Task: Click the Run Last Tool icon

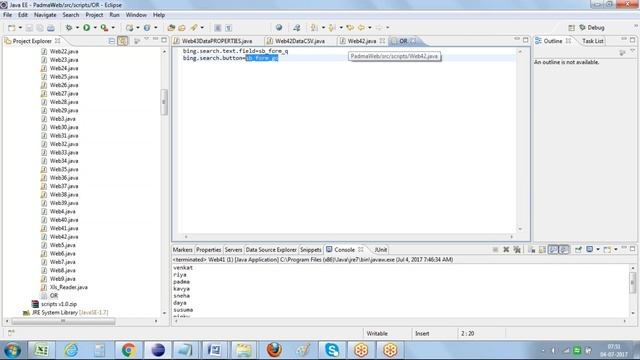Action: point(104,28)
